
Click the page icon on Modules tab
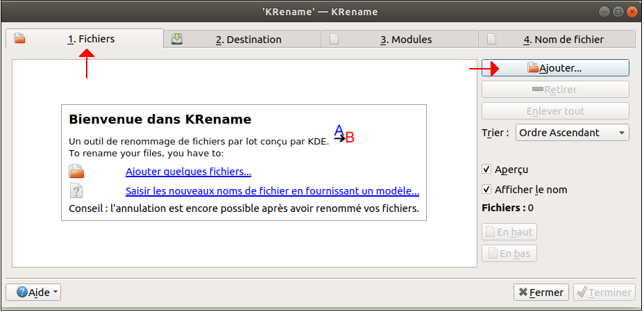tap(334, 39)
